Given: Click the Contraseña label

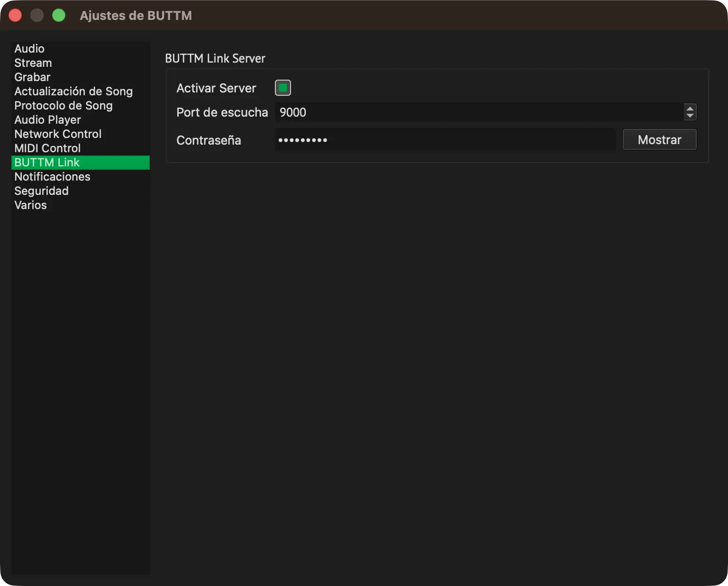Looking at the screenshot, I should (x=209, y=140).
